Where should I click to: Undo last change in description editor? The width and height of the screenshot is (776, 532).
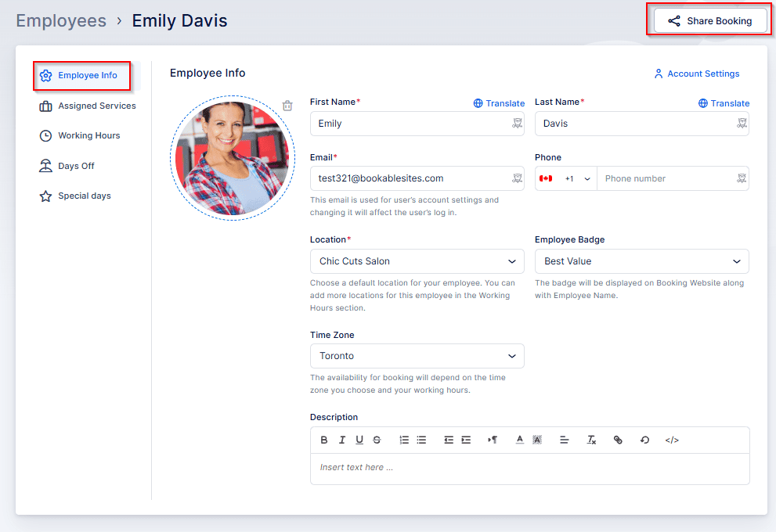644,440
